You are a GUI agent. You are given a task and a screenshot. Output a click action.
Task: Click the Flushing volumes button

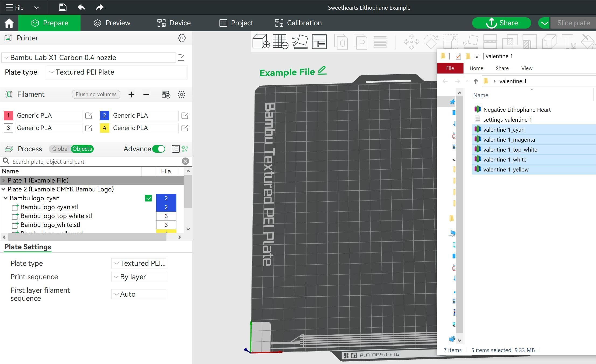[96, 94]
